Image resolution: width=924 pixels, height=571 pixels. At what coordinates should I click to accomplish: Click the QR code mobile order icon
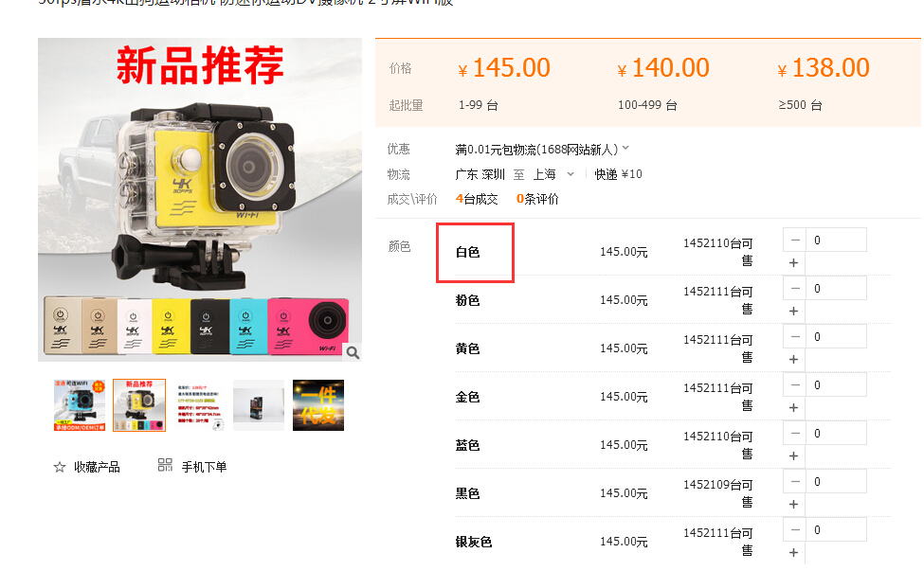point(165,465)
